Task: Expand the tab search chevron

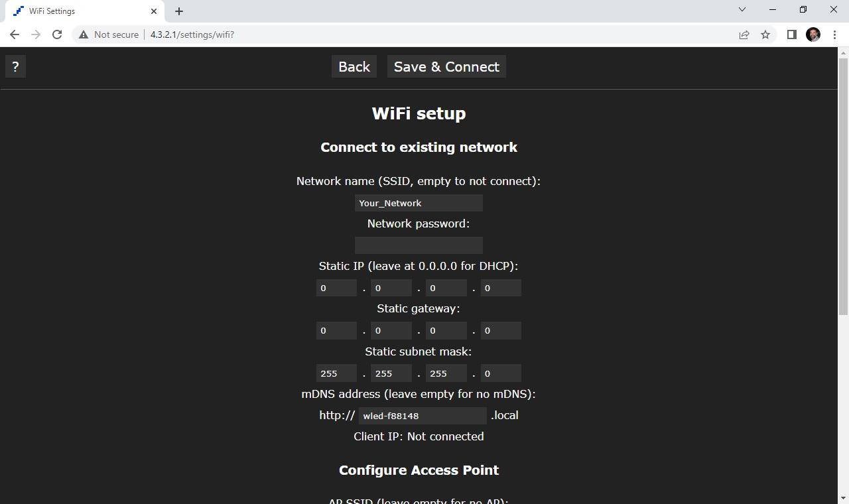Action: (x=742, y=10)
